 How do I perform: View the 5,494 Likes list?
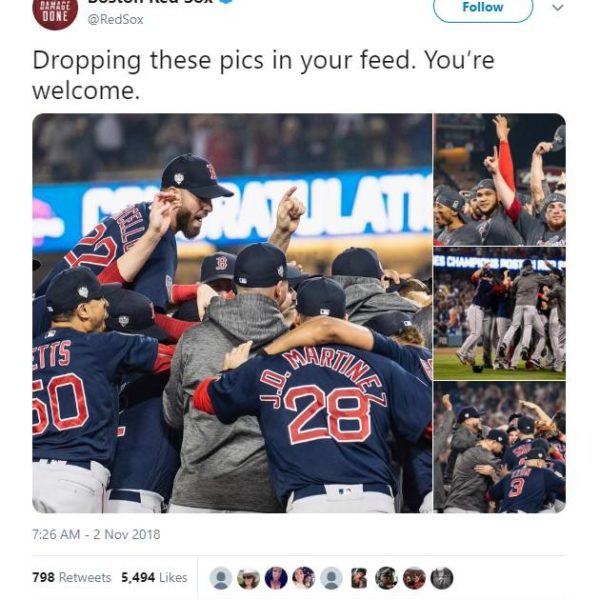click(x=154, y=577)
